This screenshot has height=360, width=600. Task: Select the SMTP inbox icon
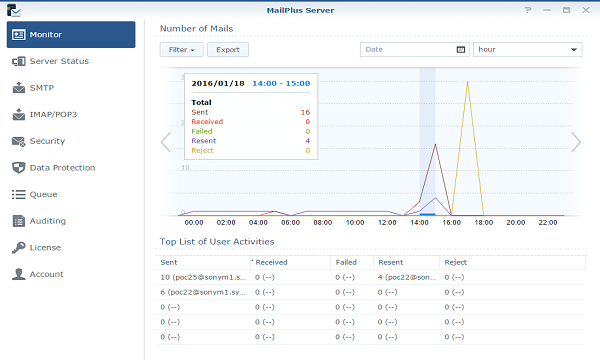(18, 88)
